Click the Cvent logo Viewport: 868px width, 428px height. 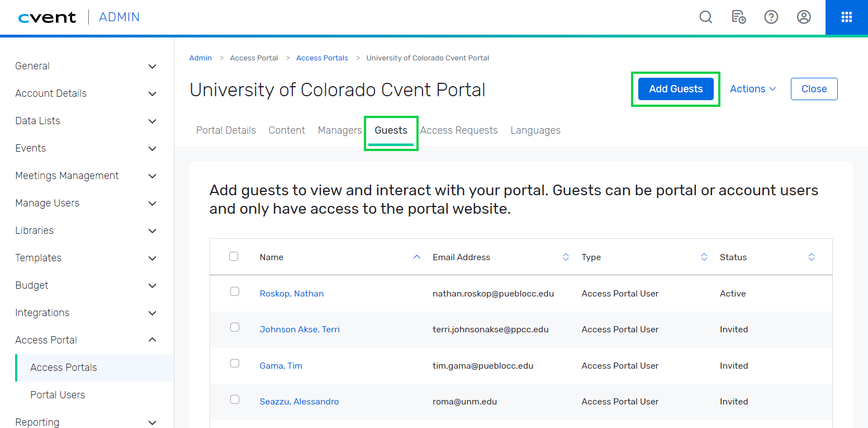pos(47,17)
